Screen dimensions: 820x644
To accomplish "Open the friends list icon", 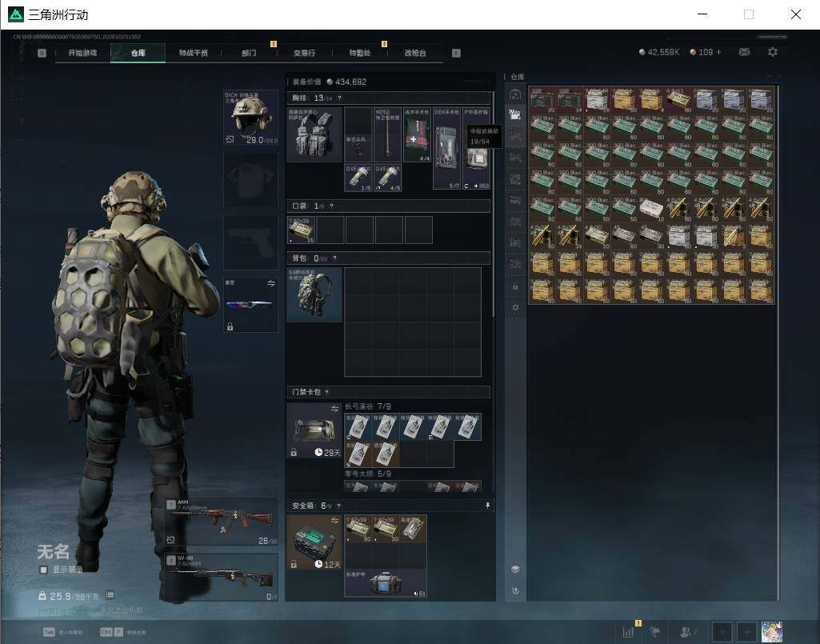I will tap(686, 632).
